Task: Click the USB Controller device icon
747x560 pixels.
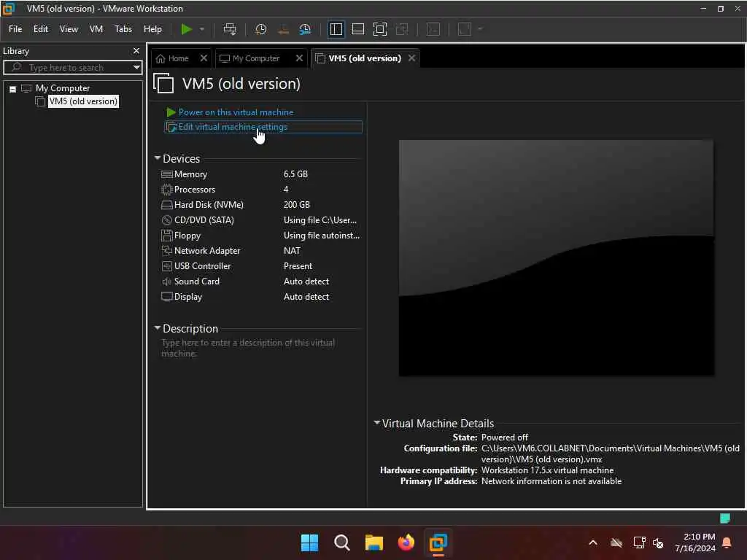Action: [167, 265]
